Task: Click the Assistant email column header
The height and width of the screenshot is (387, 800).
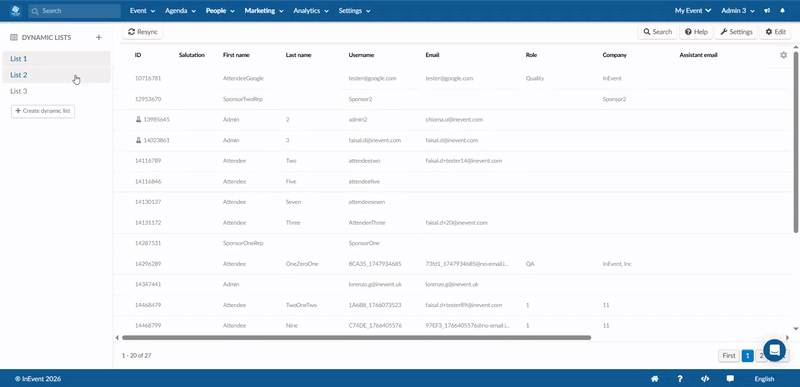Action: [698, 55]
